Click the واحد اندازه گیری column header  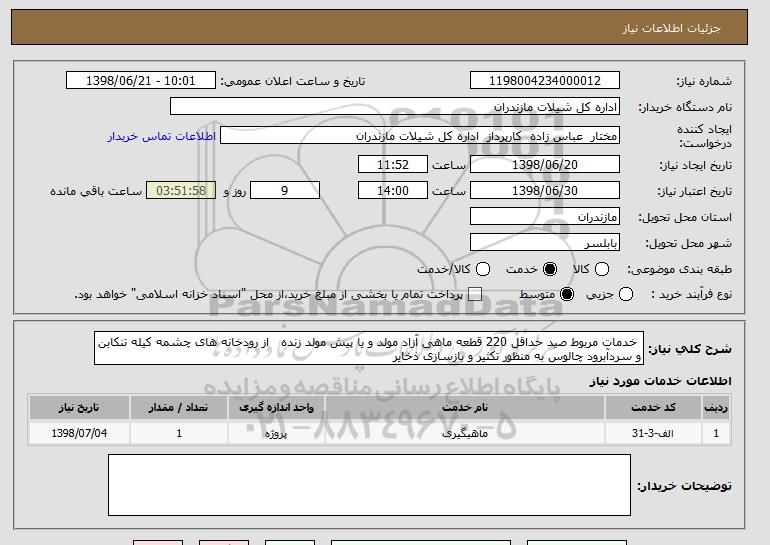point(276,408)
